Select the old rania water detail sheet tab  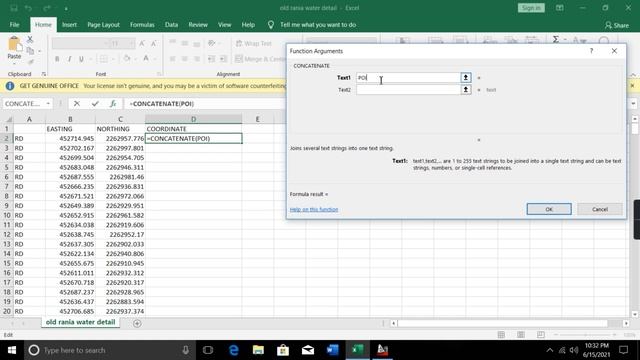[80, 322]
